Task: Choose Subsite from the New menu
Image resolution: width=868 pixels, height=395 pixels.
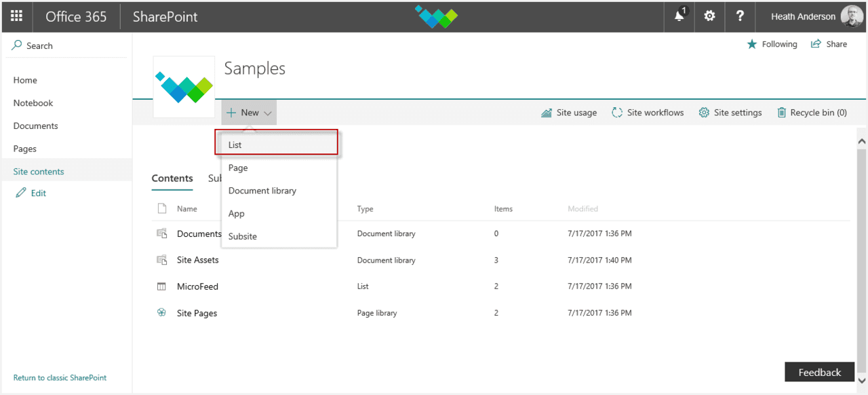Action: [279, 236]
